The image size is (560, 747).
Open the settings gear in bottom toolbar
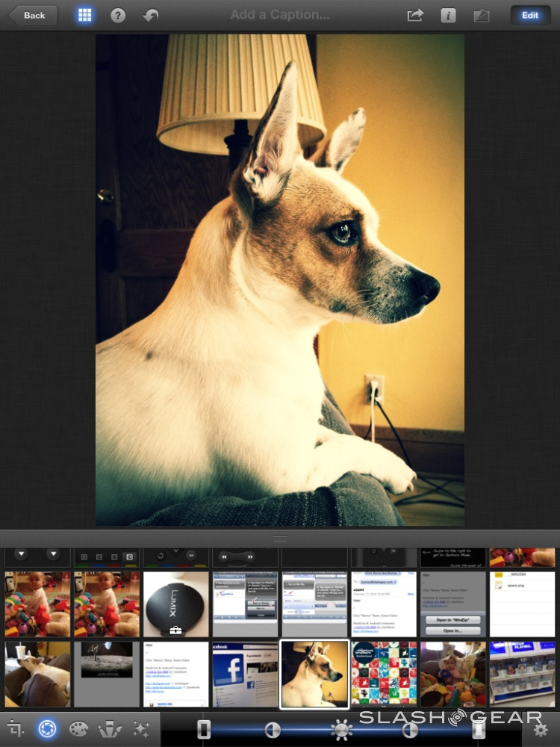click(541, 729)
